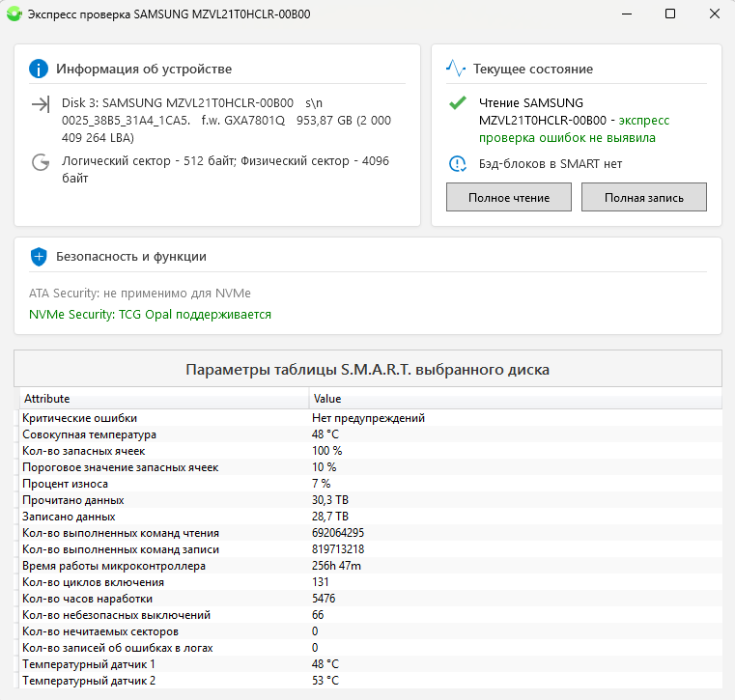The height and width of the screenshot is (700, 735).
Task: Start the Полная запись full write test
Action: click(x=643, y=197)
